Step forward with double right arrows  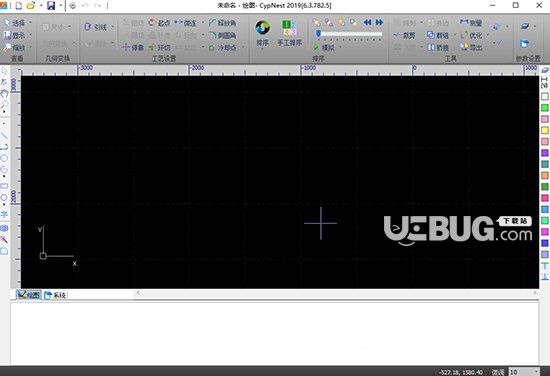tap(379, 22)
